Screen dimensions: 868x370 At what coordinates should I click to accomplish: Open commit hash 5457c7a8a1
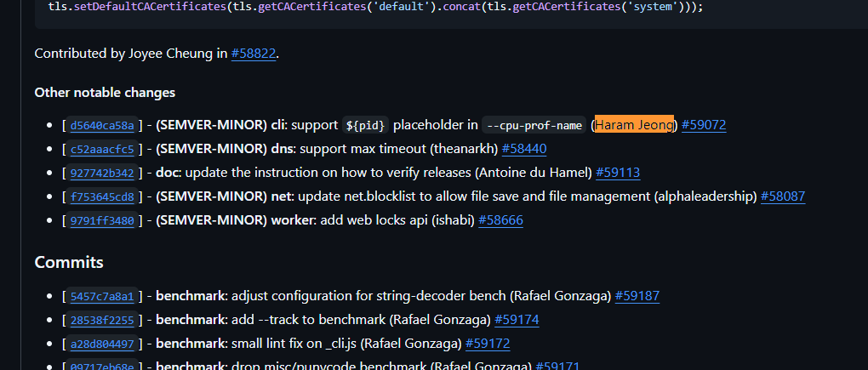[102, 297]
